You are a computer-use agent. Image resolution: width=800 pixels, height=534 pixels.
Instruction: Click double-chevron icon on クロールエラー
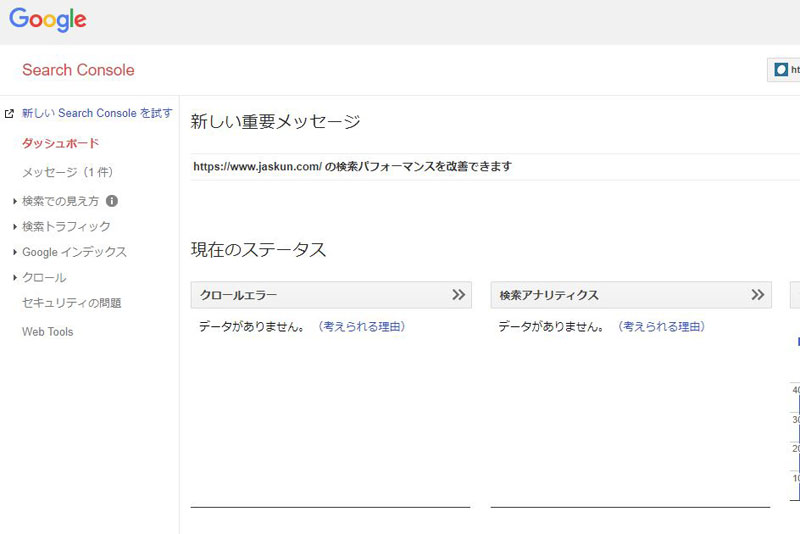458,295
